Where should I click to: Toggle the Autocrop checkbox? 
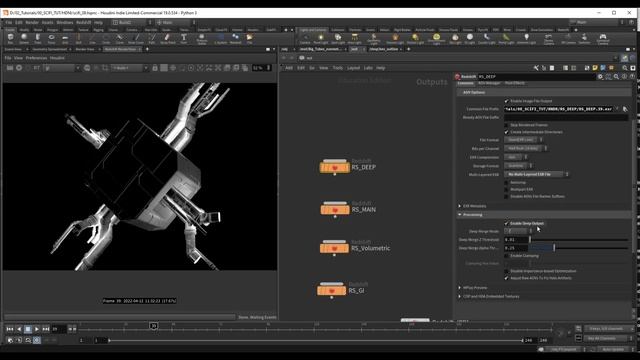click(x=507, y=182)
